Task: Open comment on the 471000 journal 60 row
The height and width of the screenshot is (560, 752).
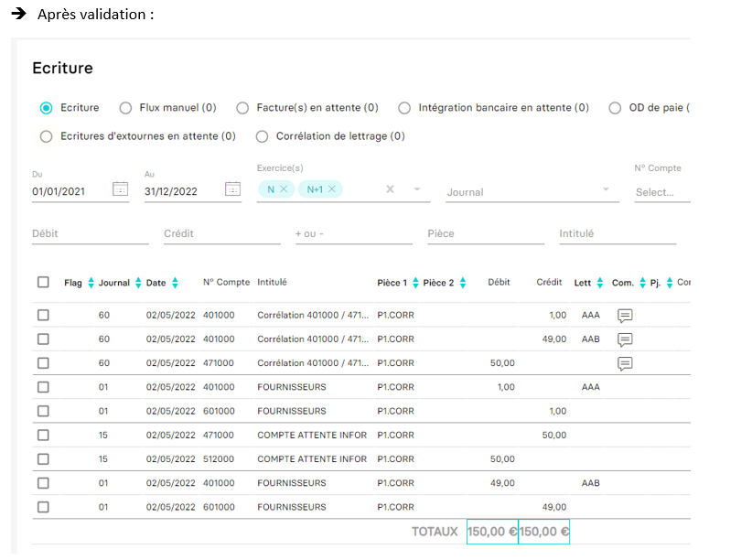Action: [x=625, y=363]
